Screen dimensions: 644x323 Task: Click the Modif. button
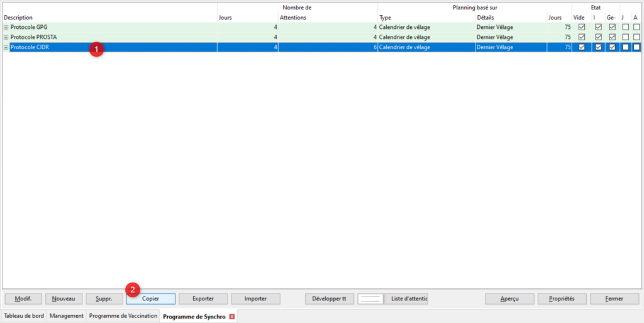[23, 299]
